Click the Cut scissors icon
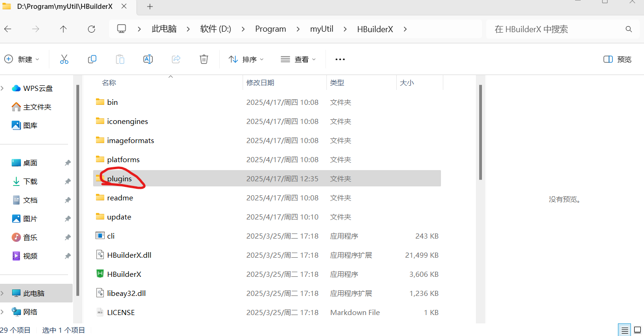Viewport: 644px width, 336px height. point(64,59)
